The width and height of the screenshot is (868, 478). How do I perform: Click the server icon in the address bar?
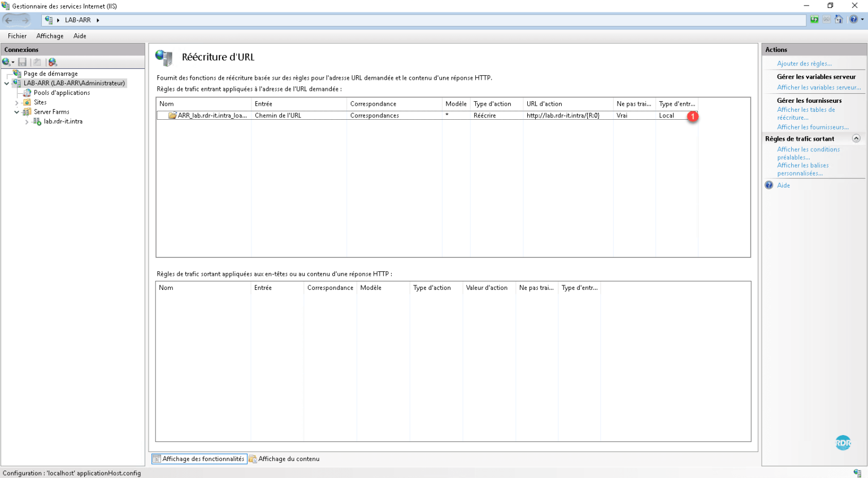click(49, 20)
